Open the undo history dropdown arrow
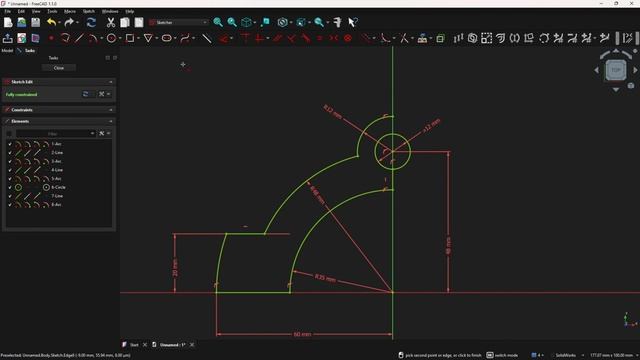The image size is (640, 360). [59, 22]
